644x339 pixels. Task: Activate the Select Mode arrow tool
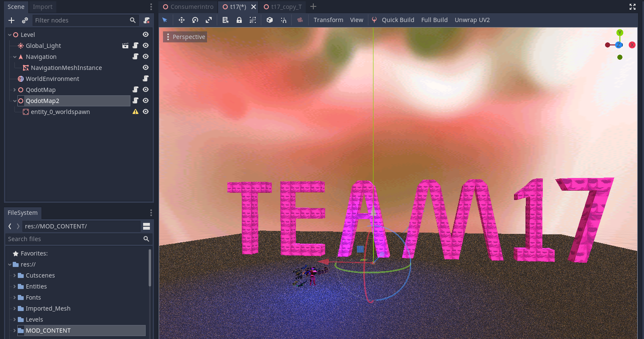165,20
